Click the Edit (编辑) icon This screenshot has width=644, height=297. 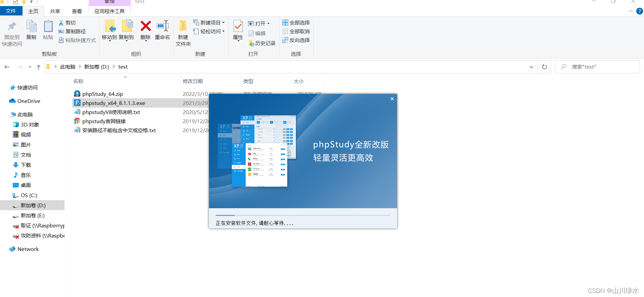click(251, 33)
